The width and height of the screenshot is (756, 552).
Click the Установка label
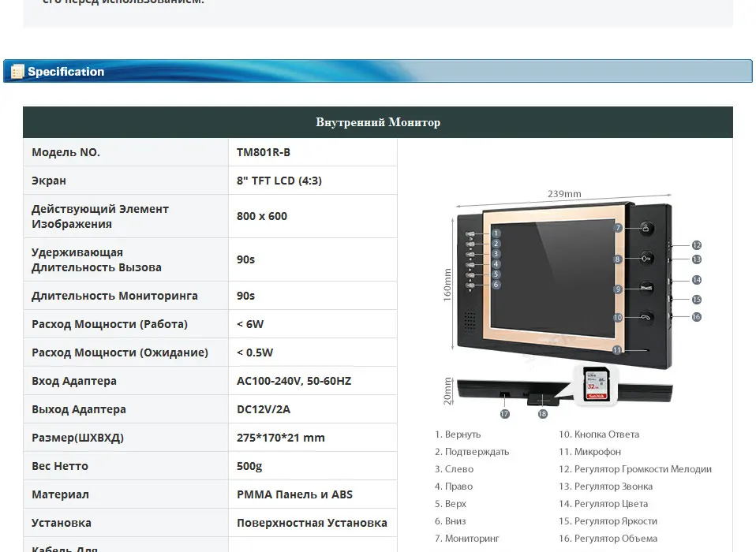coord(62,523)
